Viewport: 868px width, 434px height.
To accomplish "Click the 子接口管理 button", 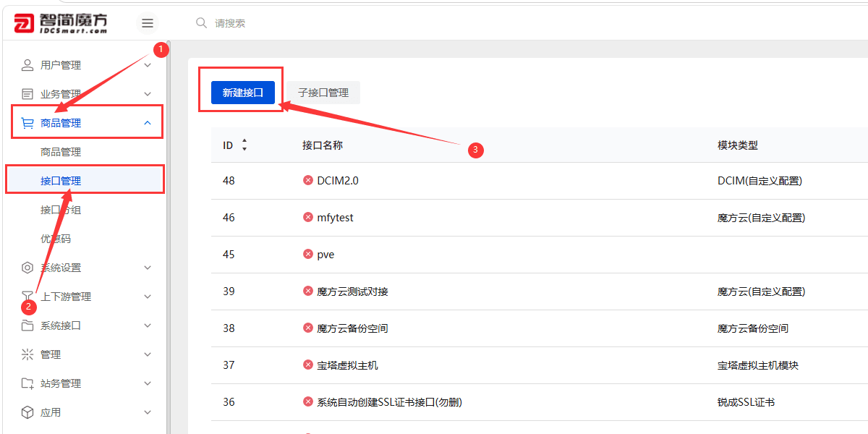I will [323, 93].
